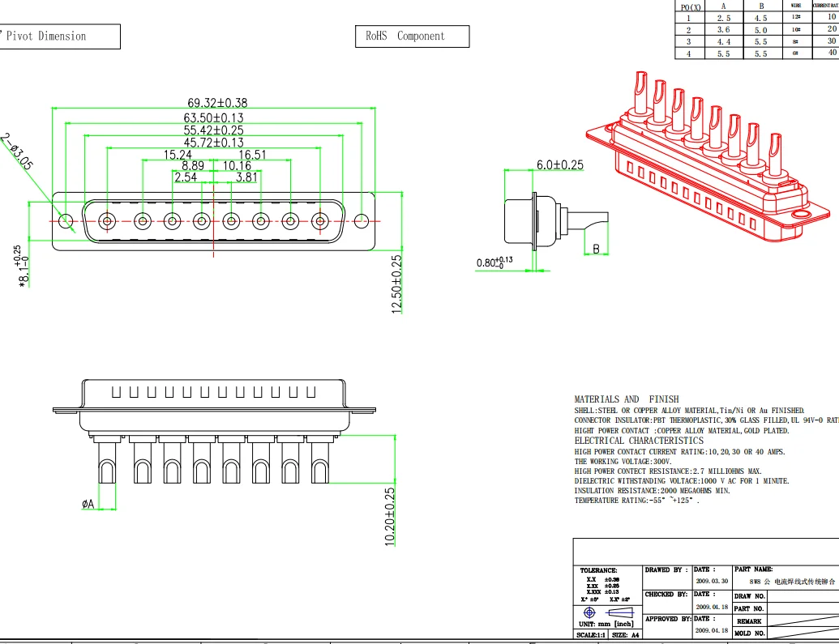The height and width of the screenshot is (644, 839).
Task: Click the B dimension label on side view
Action: [x=596, y=249]
